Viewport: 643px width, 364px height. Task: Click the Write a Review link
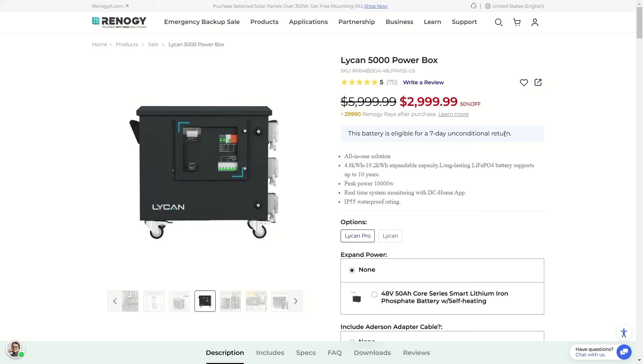[423, 82]
